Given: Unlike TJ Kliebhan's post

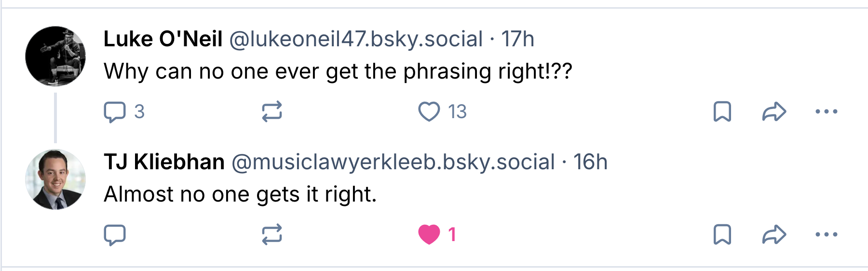Looking at the screenshot, I should click(429, 235).
